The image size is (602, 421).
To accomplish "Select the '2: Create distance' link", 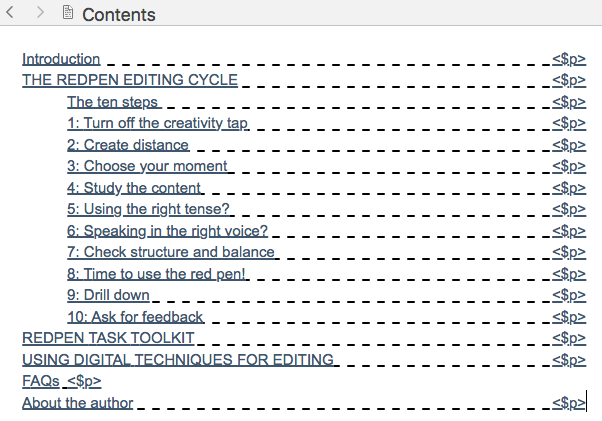I will click(127, 145).
